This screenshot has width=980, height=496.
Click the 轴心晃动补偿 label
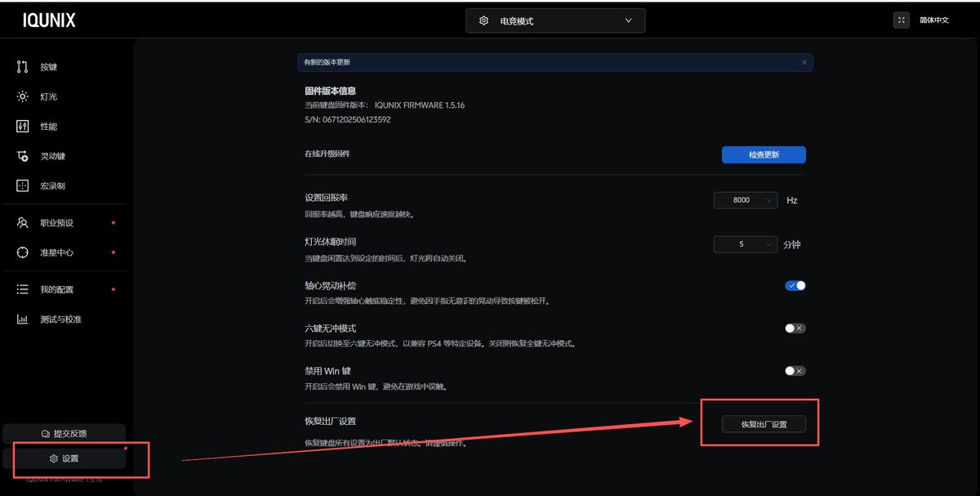click(x=330, y=286)
